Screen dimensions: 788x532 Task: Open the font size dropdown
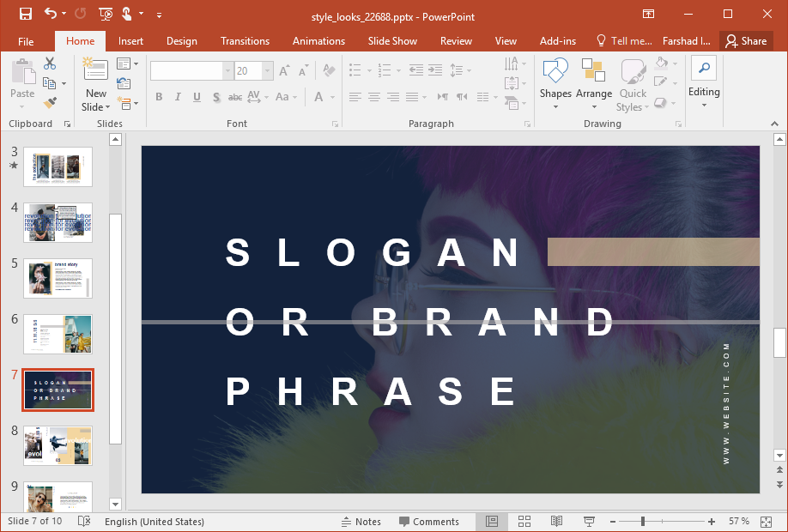click(265, 70)
